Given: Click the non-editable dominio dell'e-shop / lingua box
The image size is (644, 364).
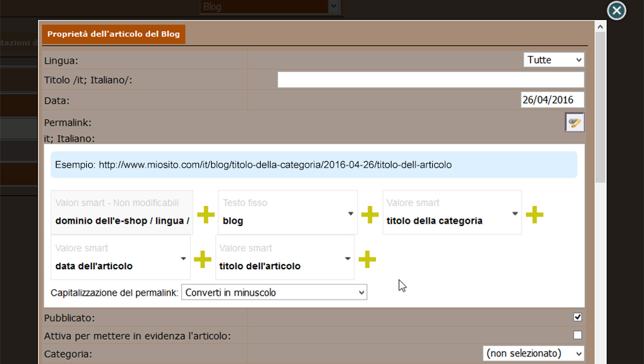Looking at the screenshot, I should pos(122,213).
